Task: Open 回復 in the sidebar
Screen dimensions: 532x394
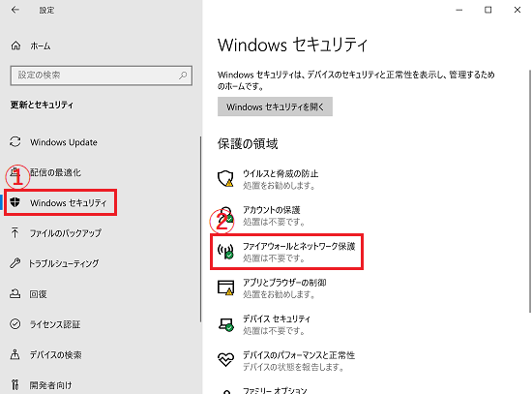Action: [x=38, y=293]
